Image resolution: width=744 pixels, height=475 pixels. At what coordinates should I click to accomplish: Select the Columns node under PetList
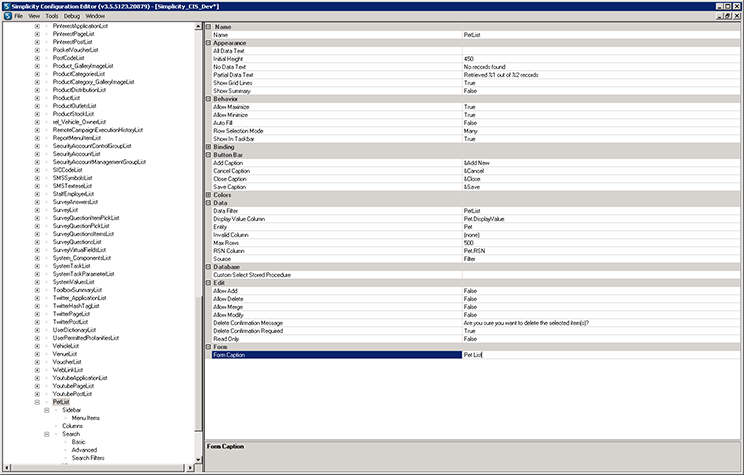[72, 426]
